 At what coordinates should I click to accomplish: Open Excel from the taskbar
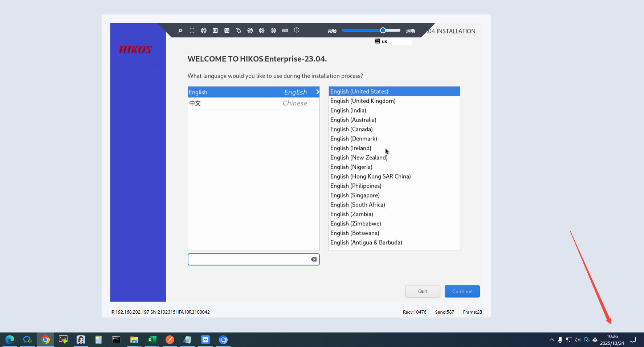tap(152, 340)
